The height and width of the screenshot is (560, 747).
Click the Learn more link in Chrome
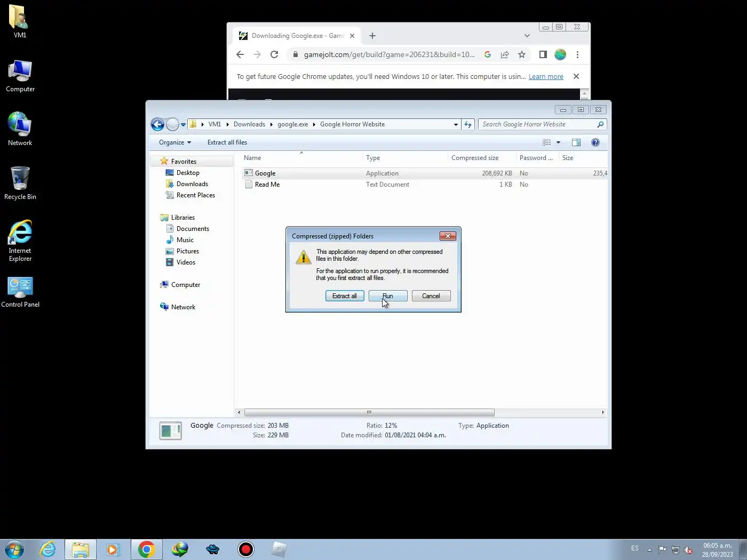[546, 77]
